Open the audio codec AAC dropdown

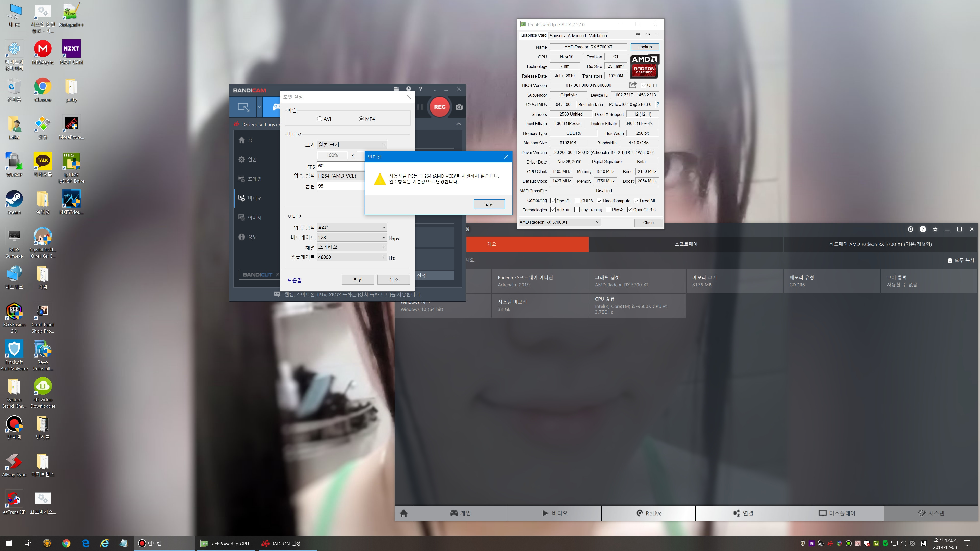pos(352,227)
